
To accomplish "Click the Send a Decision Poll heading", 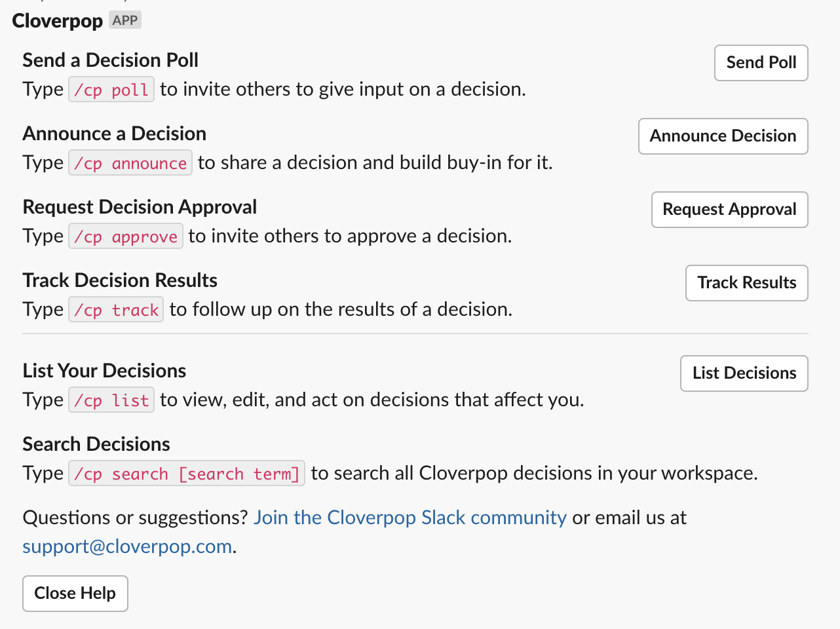I will [x=111, y=60].
